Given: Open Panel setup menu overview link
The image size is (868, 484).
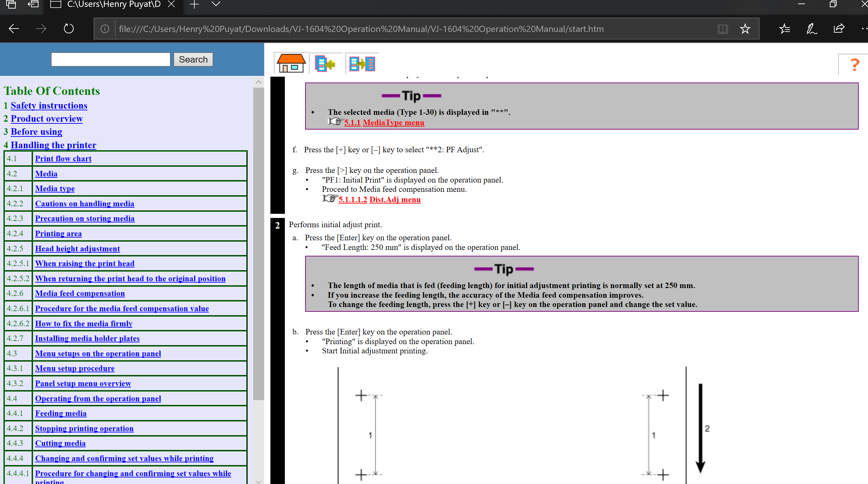Looking at the screenshot, I should point(83,383).
